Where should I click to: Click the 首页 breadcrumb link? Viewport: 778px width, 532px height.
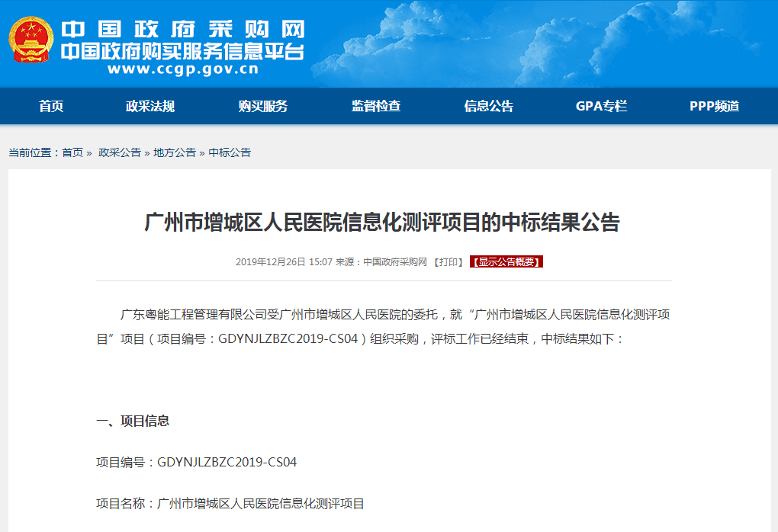72,152
